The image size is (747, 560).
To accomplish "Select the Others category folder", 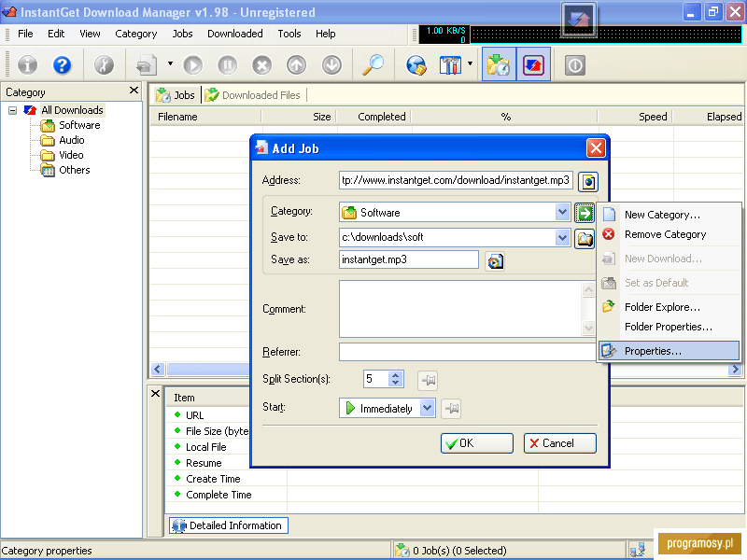I will (x=74, y=170).
